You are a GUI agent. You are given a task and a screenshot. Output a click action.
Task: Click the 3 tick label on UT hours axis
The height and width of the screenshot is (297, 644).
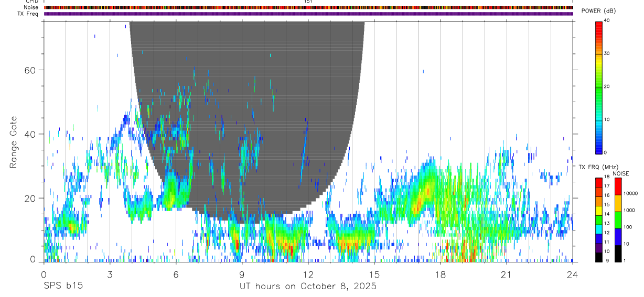point(110,274)
